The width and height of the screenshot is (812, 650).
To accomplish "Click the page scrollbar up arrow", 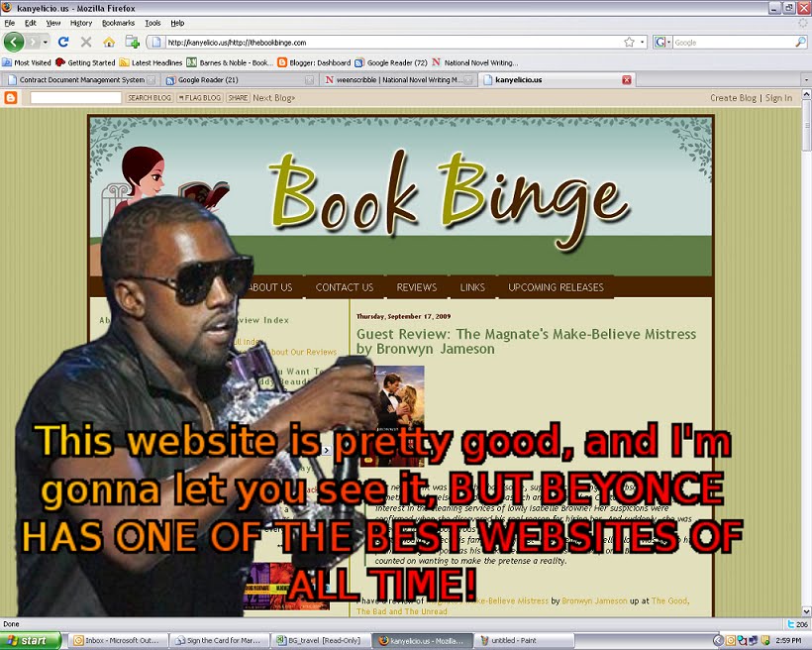I will (806, 94).
